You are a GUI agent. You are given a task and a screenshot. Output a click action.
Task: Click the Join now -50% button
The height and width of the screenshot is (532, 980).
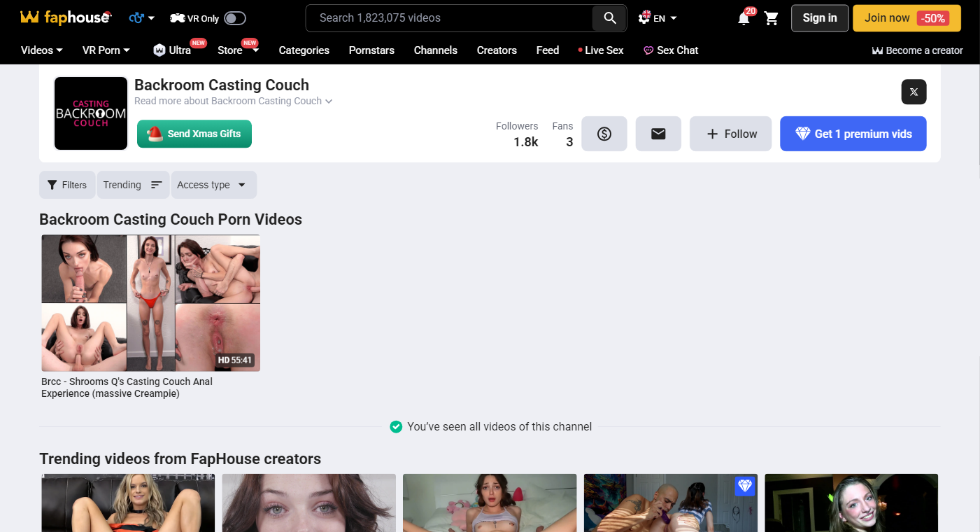907,18
